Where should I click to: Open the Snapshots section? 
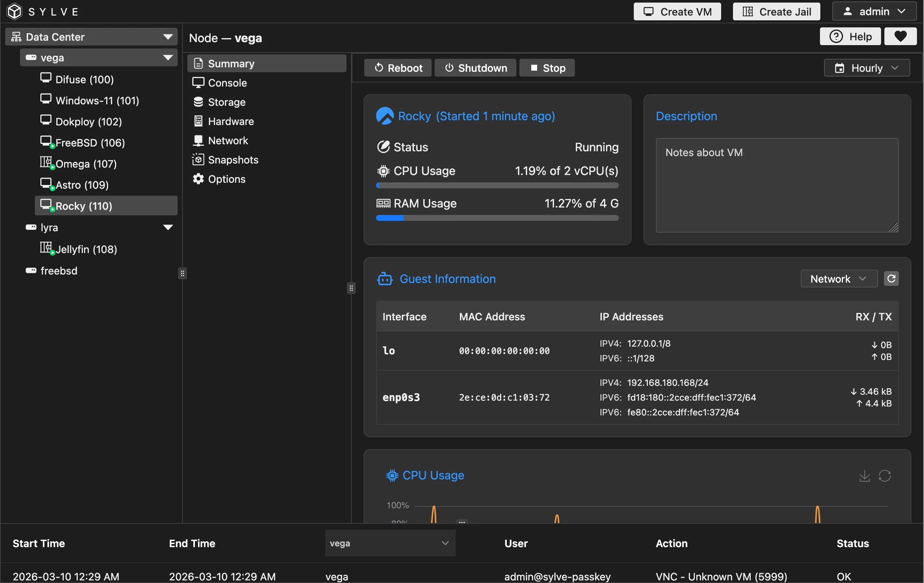coord(232,160)
